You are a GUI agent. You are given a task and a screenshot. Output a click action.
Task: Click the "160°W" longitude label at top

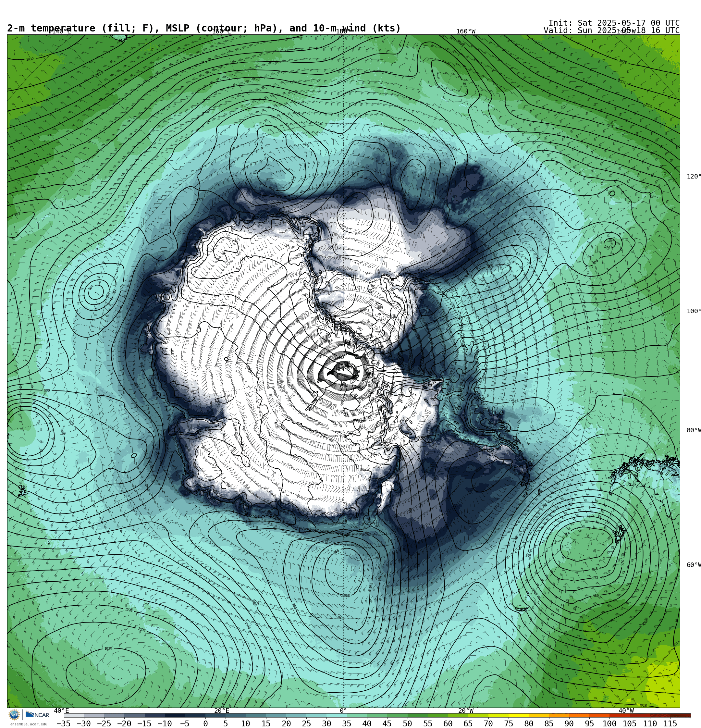(x=466, y=31)
